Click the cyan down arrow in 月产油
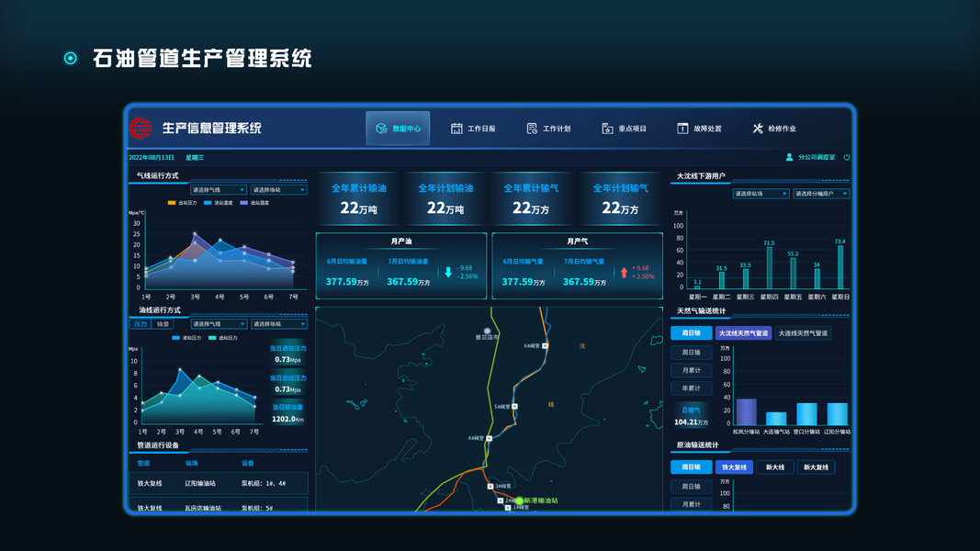This screenshot has width=980, height=551. click(x=448, y=272)
